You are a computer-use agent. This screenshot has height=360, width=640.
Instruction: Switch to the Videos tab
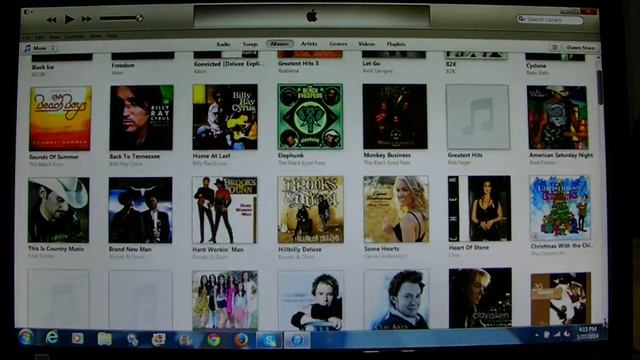pyautogui.click(x=367, y=44)
